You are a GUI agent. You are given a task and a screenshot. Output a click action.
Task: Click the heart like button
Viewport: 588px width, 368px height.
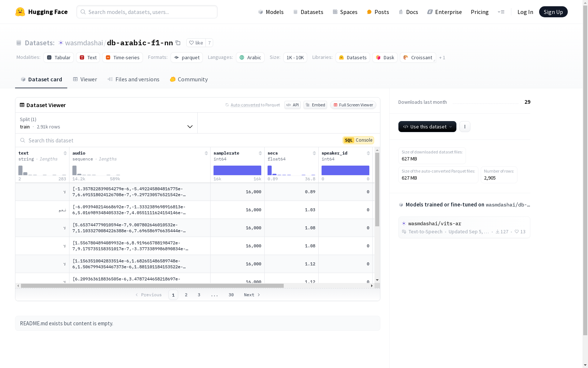[x=196, y=43]
